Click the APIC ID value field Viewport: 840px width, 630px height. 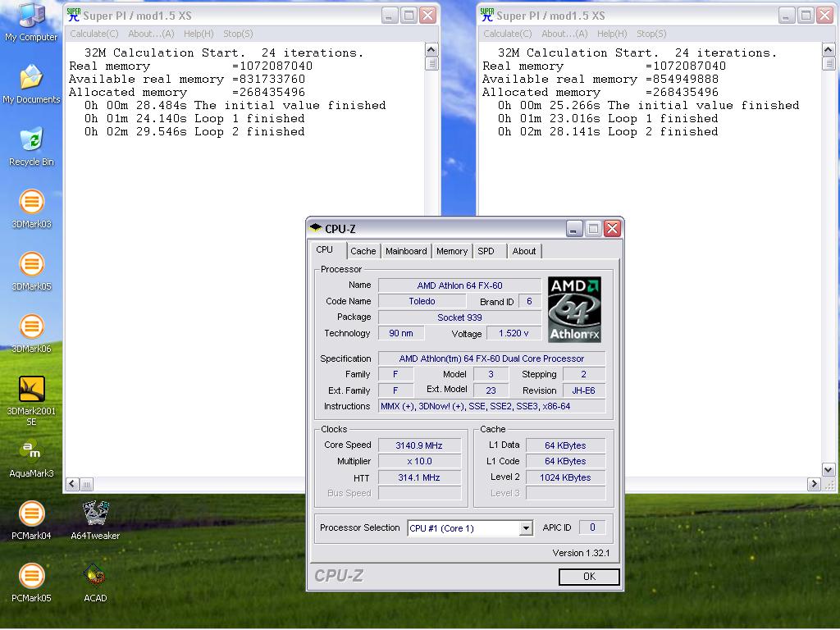tap(592, 527)
